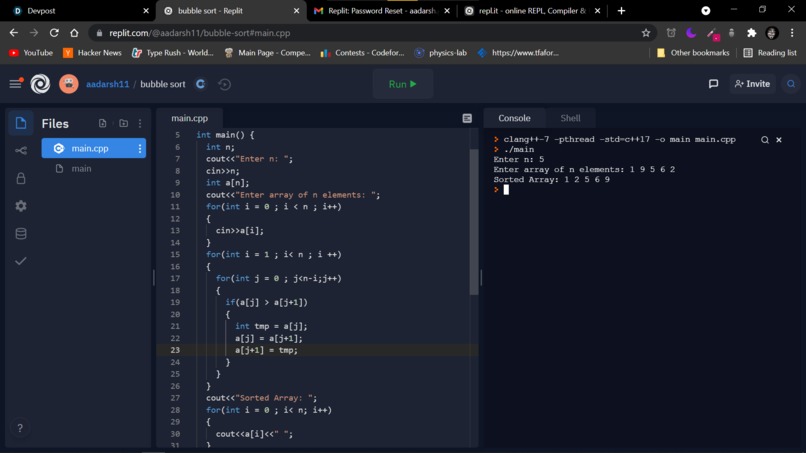
Task: Switch to the Replit Password Reset Gmail tab
Action: click(382, 11)
